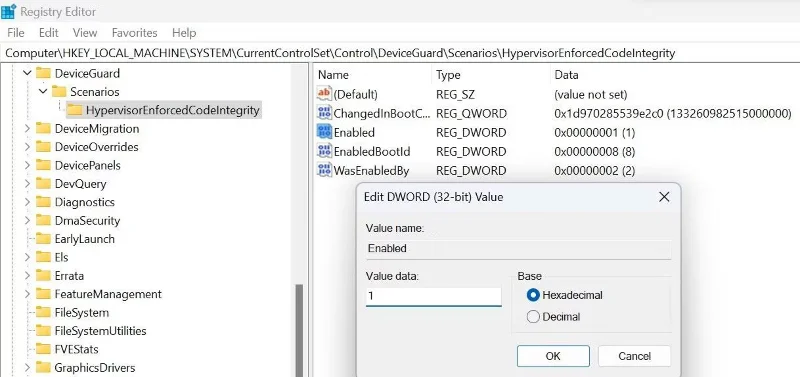Click the Diagnostics folder icon

coord(43,202)
